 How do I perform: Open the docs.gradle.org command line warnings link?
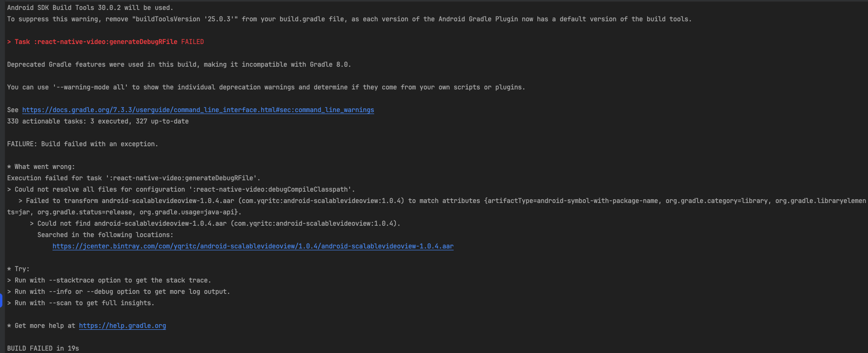(x=198, y=110)
